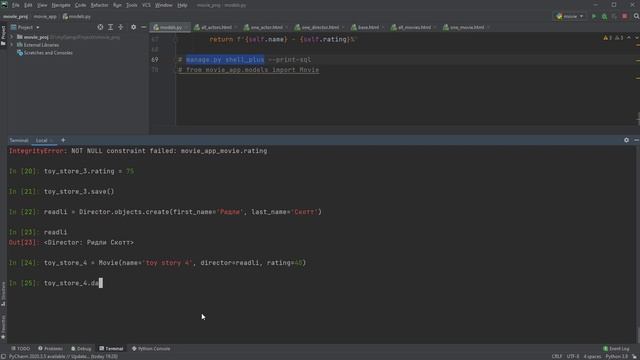Image resolution: width=640 pixels, height=360 pixels.
Task: Open the Edit menu
Action: coord(28,5)
